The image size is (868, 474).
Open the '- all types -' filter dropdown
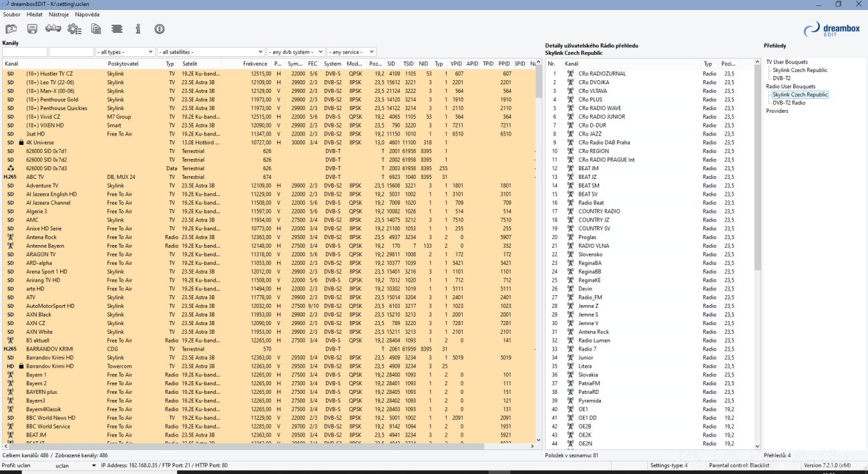(125, 51)
